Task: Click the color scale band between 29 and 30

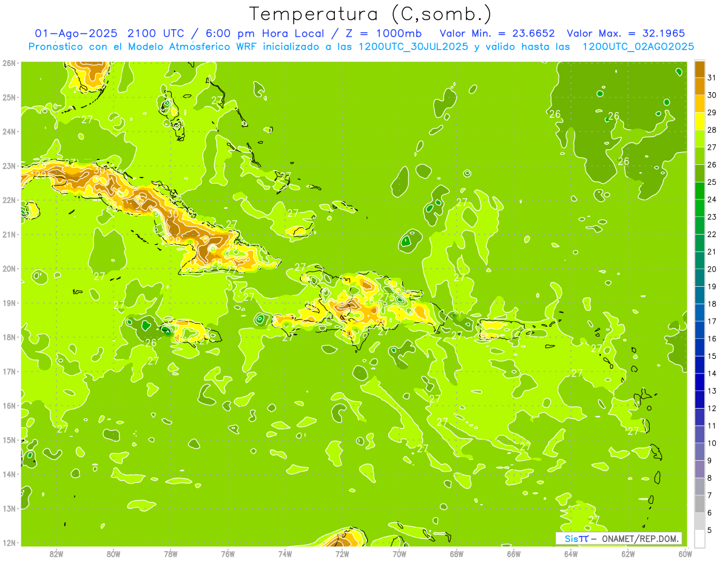Action: tap(699, 104)
